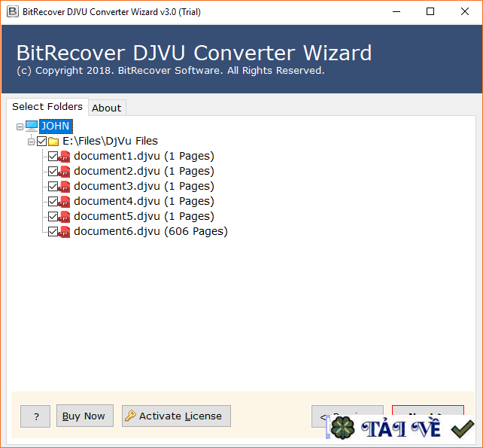
Task: Select document1.djvu (1 Pages) text
Action: tap(144, 156)
